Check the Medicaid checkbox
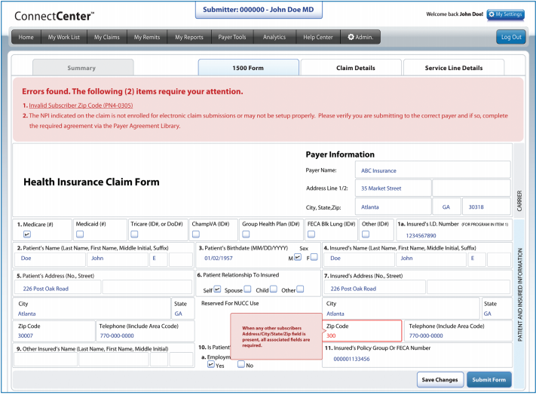Image resolution: width=536 pixels, height=395 pixels. pos(80,234)
